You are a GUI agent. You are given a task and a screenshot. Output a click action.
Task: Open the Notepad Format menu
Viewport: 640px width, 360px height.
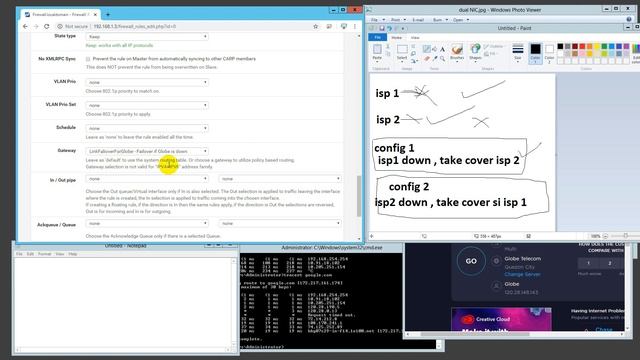(44, 254)
